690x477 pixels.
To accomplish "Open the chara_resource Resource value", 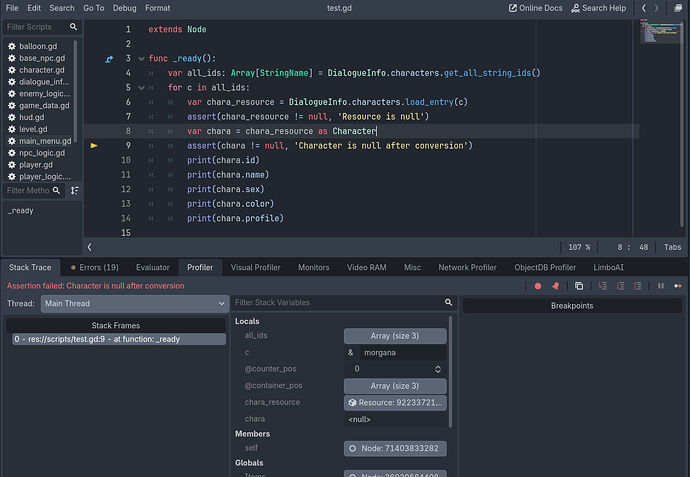I will [395, 403].
